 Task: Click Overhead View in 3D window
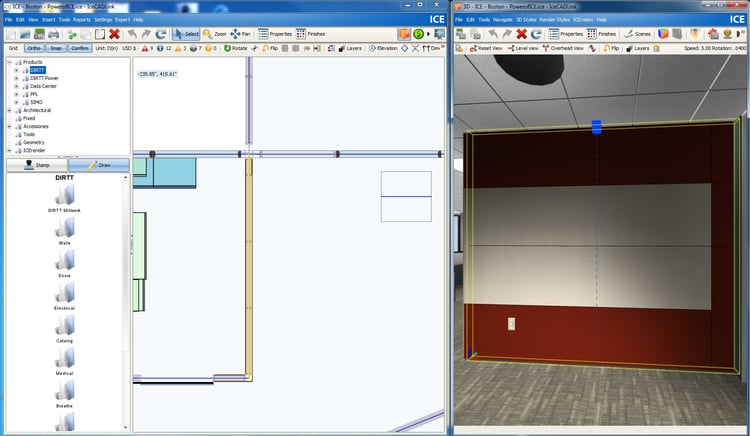point(563,48)
